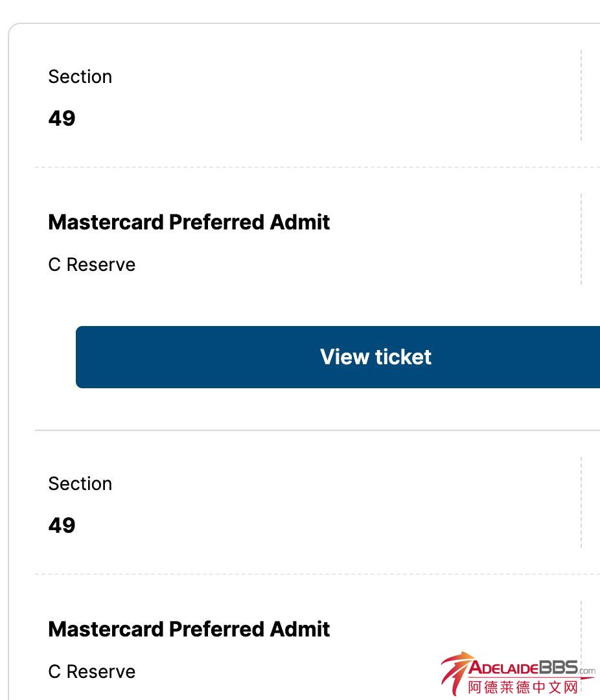Select the first ticket's Section label
Viewport: 600px width, 700px height.
(80, 77)
